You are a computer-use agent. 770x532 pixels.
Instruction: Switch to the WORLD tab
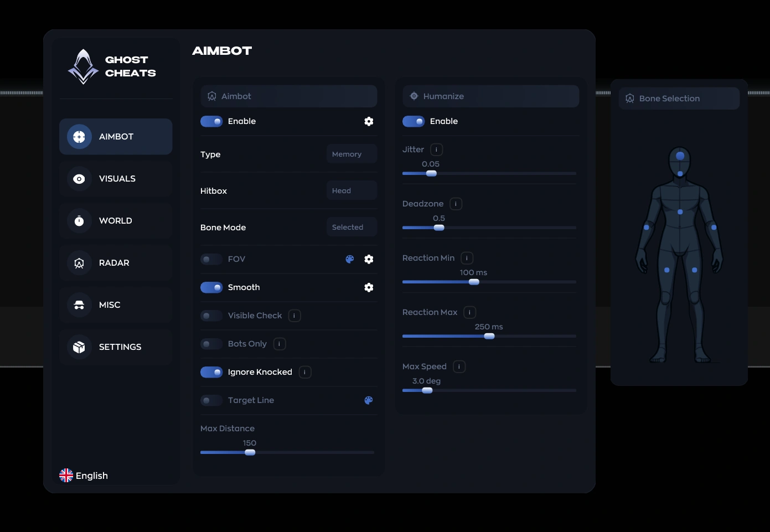pos(116,221)
